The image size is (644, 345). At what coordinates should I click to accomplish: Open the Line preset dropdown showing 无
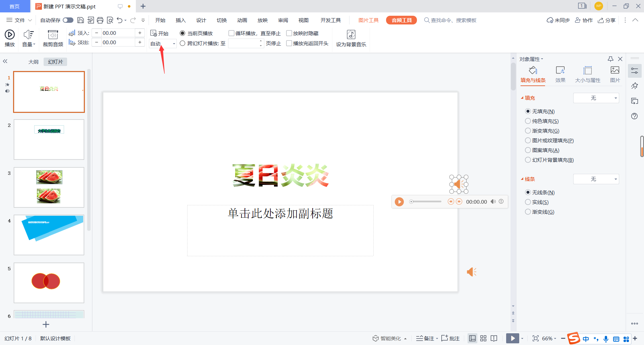(x=596, y=179)
